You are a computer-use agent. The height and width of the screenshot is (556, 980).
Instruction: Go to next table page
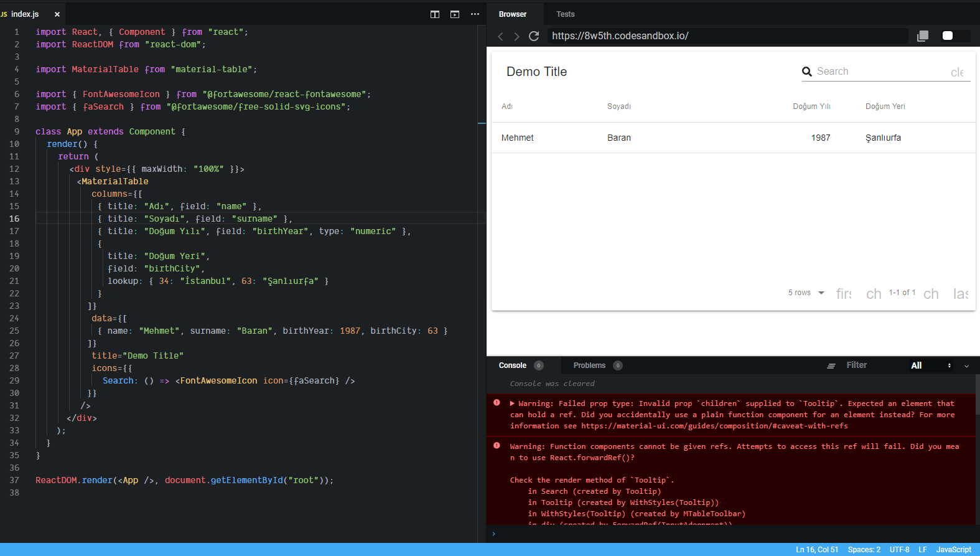[x=931, y=293]
